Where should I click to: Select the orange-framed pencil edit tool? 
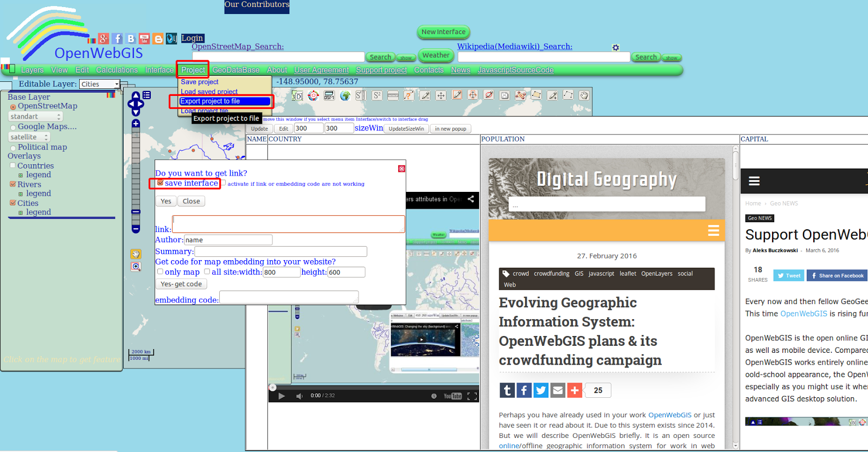[x=457, y=95]
